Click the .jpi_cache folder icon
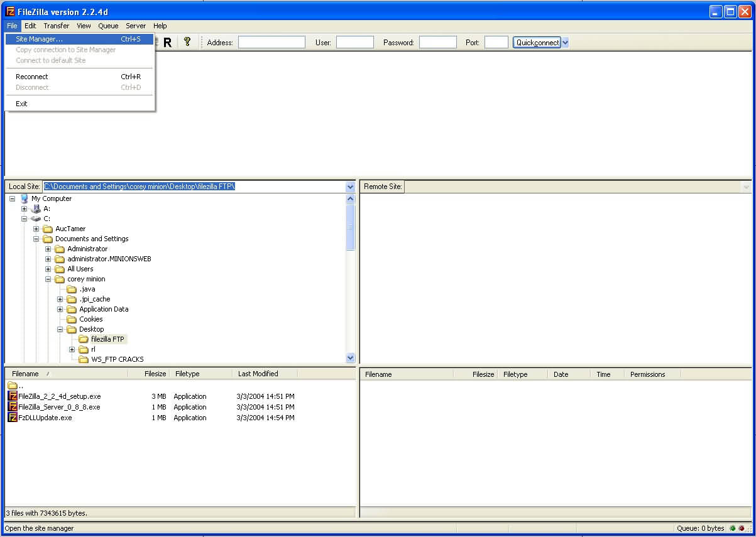 pos(72,299)
